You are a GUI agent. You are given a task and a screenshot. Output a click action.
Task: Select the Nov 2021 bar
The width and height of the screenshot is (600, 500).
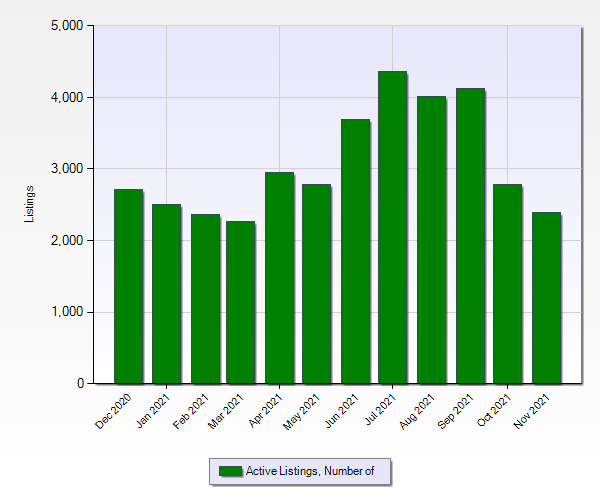click(x=546, y=298)
